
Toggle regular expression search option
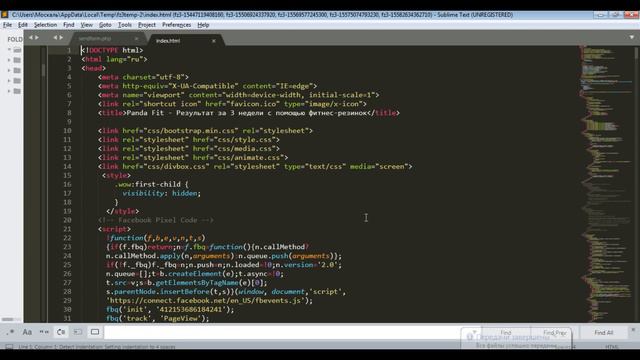tap(10, 332)
